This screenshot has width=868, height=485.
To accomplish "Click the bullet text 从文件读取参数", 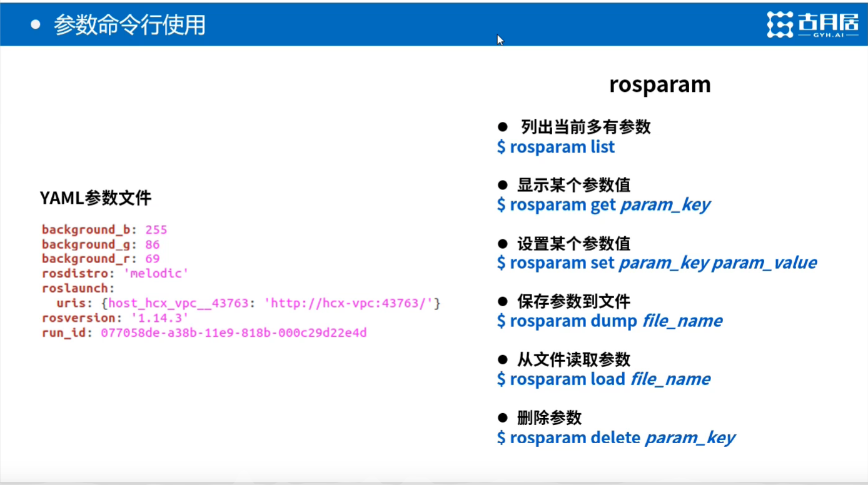I will pos(574,359).
